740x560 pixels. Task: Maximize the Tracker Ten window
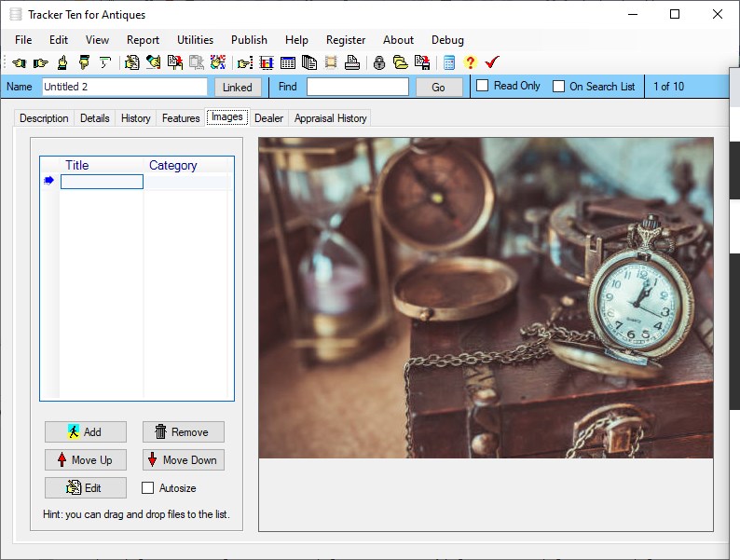[675, 14]
